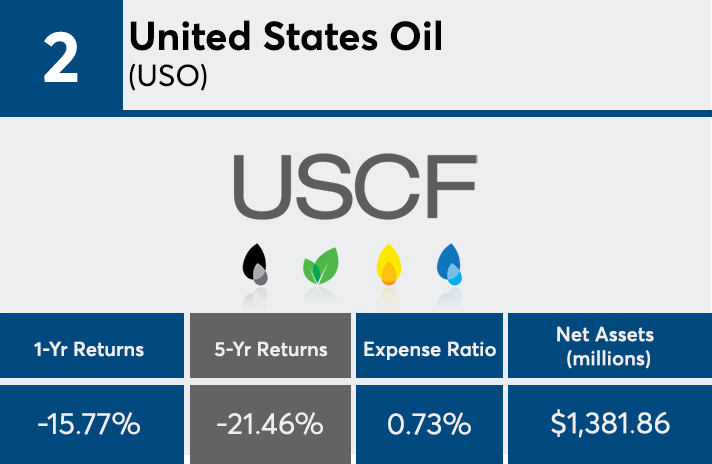Click the black oil drop icon
This screenshot has height=464, width=712.
[256, 265]
